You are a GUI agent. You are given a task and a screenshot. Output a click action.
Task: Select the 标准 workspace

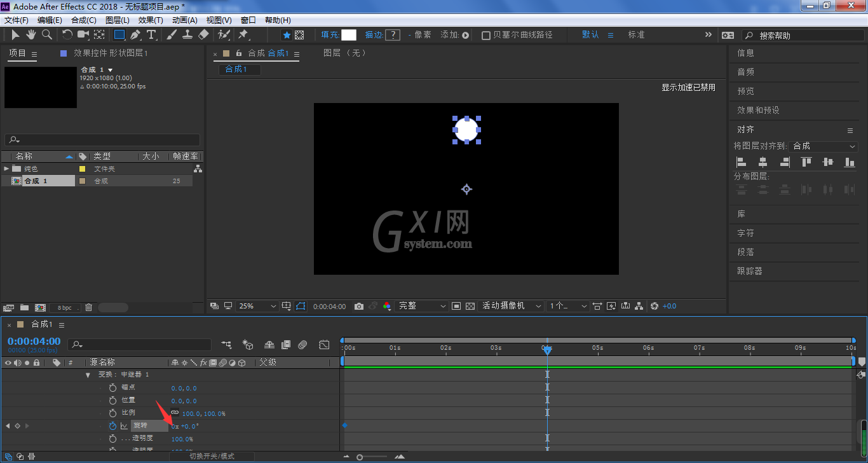pos(637,35)
